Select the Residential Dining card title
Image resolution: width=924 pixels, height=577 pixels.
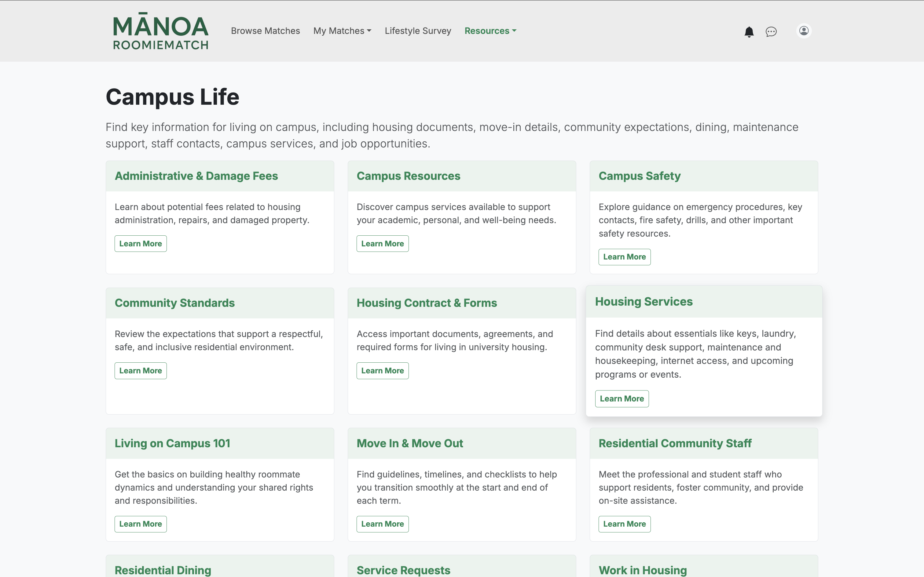[163, 570]
